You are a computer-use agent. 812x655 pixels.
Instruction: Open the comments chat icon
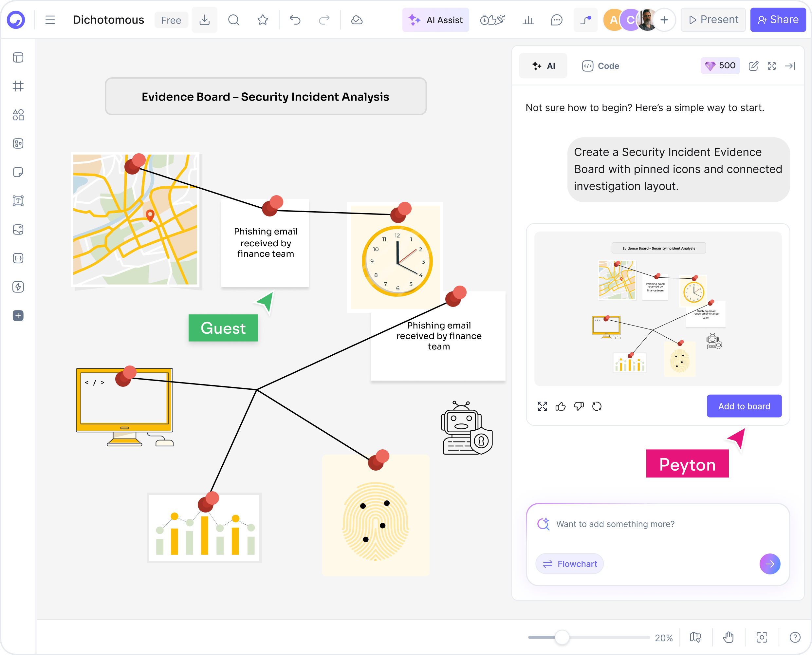click(557, 20)
